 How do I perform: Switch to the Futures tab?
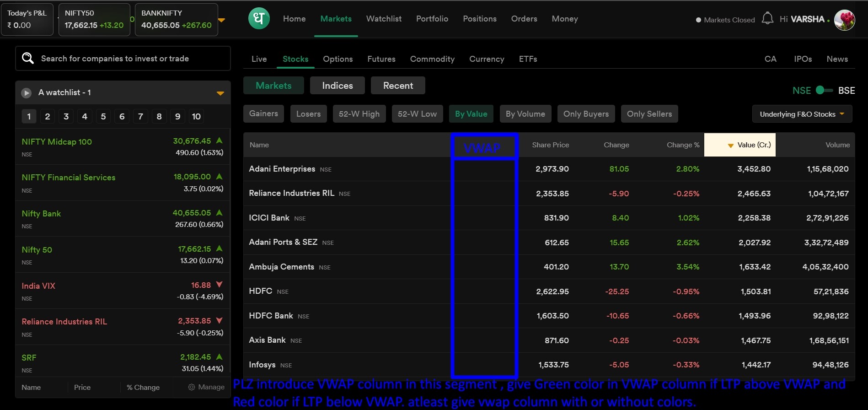point(381,59)
